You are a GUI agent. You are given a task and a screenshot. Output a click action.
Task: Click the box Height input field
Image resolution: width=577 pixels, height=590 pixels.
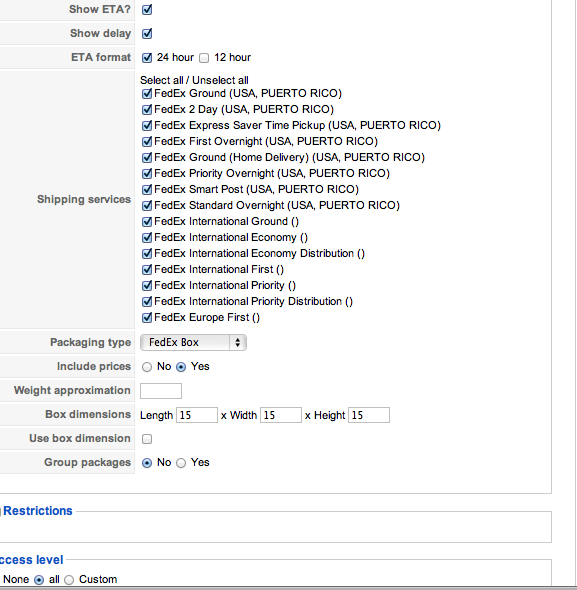coord(369,415)
